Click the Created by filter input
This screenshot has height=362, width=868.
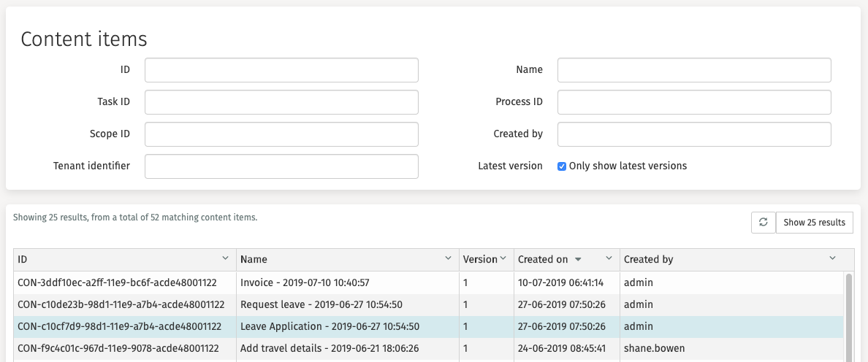[x=694, y=134]
